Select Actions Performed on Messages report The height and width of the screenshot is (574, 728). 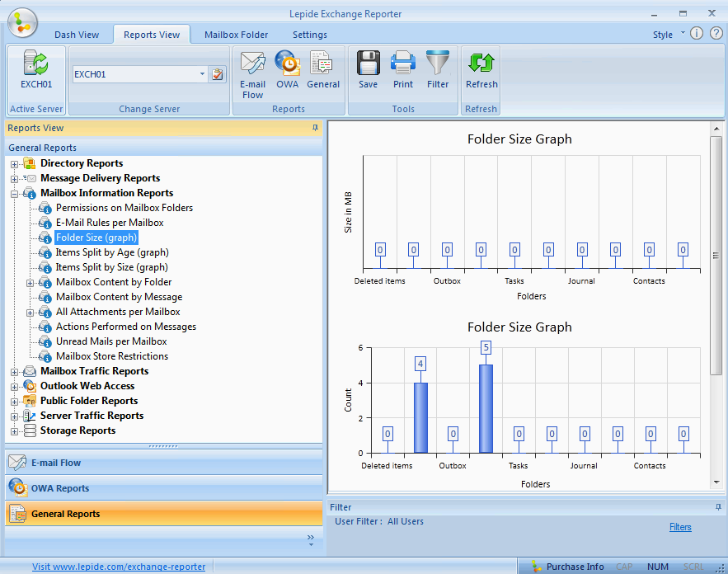[x=126, y=327]
